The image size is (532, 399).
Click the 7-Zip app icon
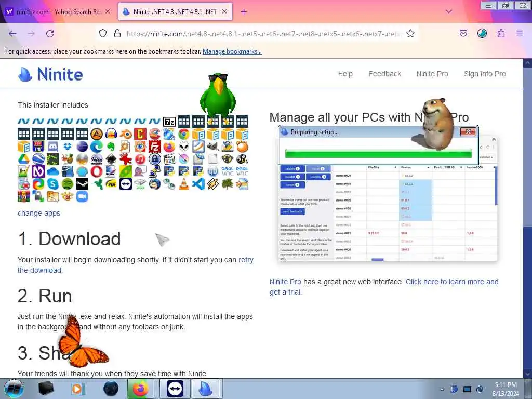coord(169,122)
